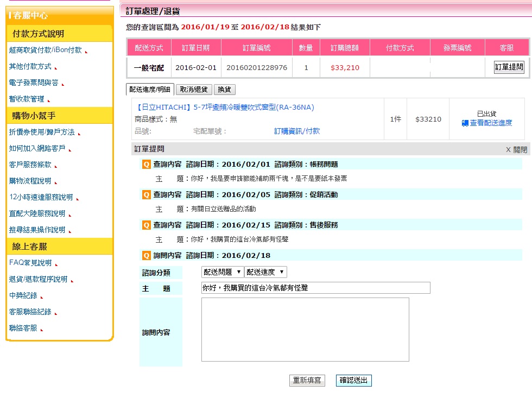Click 付款方式說明 sidebar section header
Viewport: 532px width, 411px height.
click(x=59, y=34)
